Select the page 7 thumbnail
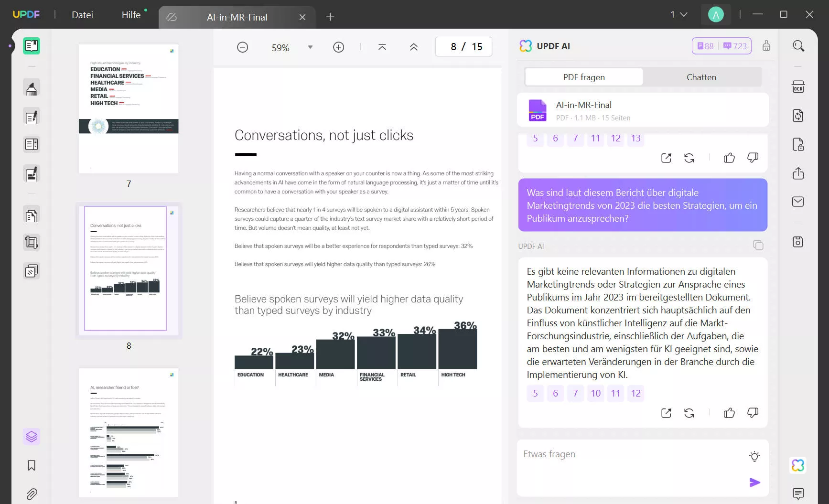This screenshot has width=829, height=504. (129, 109)
